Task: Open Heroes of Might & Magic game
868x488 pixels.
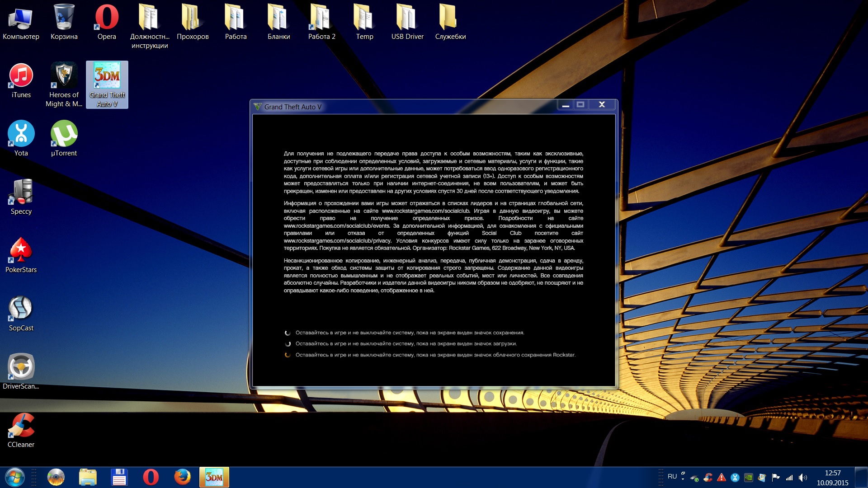Action: [x=64, y=76]
